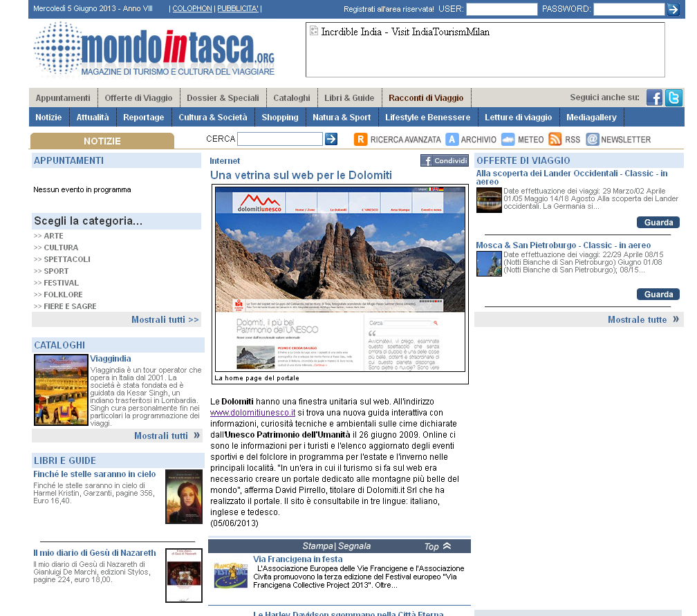Open the RSS feed icon
697x616 pixels.
(555, 139)
